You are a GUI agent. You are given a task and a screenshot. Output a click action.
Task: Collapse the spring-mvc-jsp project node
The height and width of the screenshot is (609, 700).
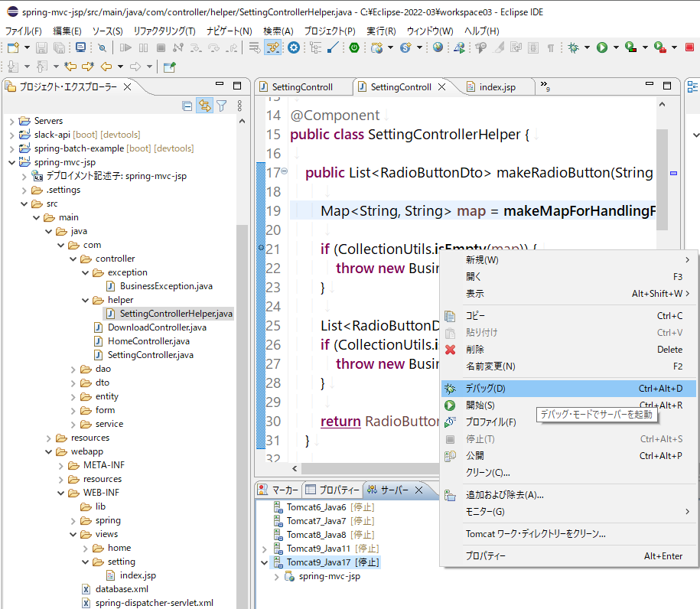(11, 162)
